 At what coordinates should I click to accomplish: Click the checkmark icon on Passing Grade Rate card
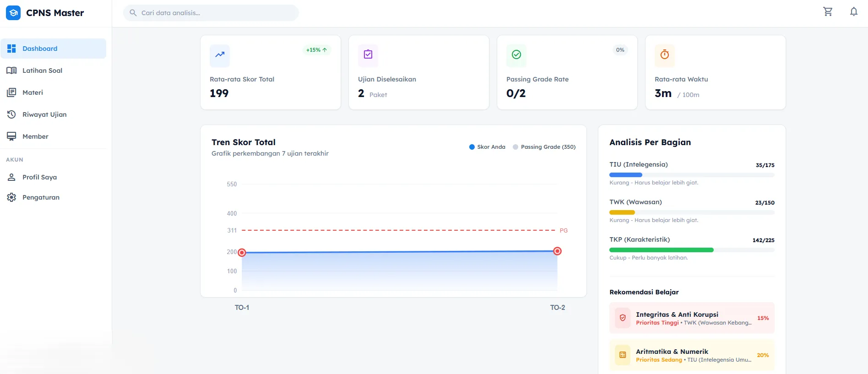(516, 54)
